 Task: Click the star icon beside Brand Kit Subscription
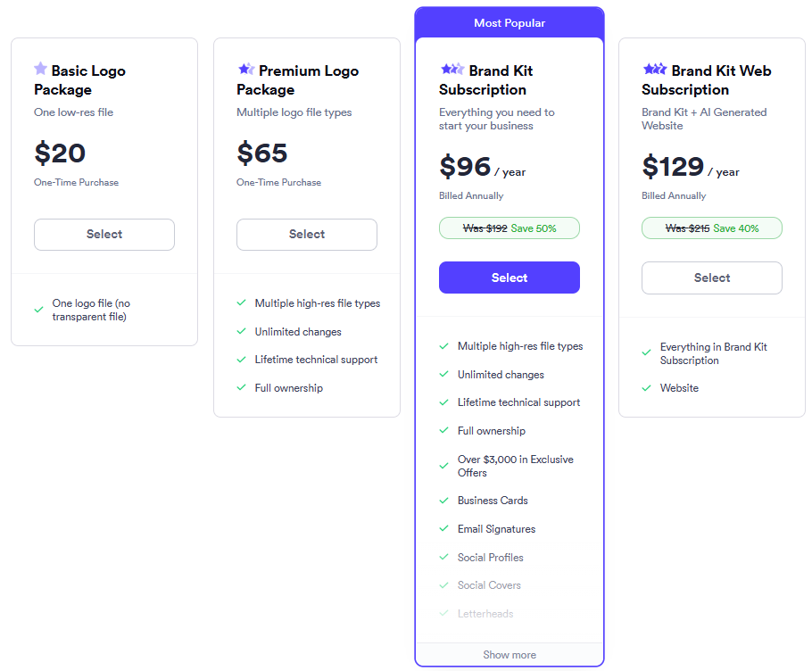452,69
